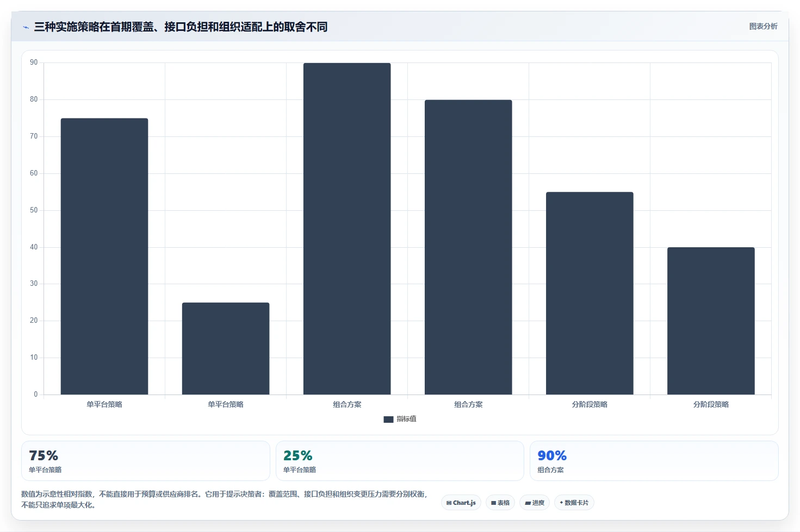Click the y-axis tick label 70
This screenshot has height=532, width=800.
click(34, 136)
